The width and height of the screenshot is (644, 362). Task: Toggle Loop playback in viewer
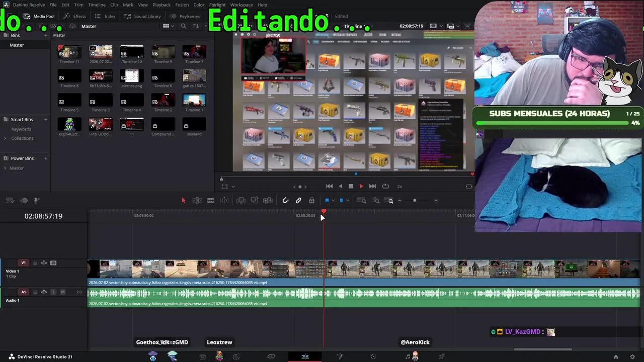[x=385, y=187]
